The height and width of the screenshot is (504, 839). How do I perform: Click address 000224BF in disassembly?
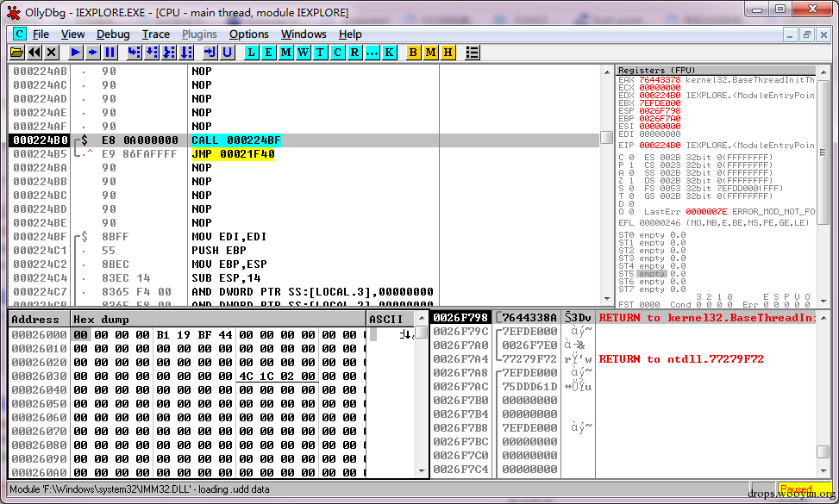(41, 237)
